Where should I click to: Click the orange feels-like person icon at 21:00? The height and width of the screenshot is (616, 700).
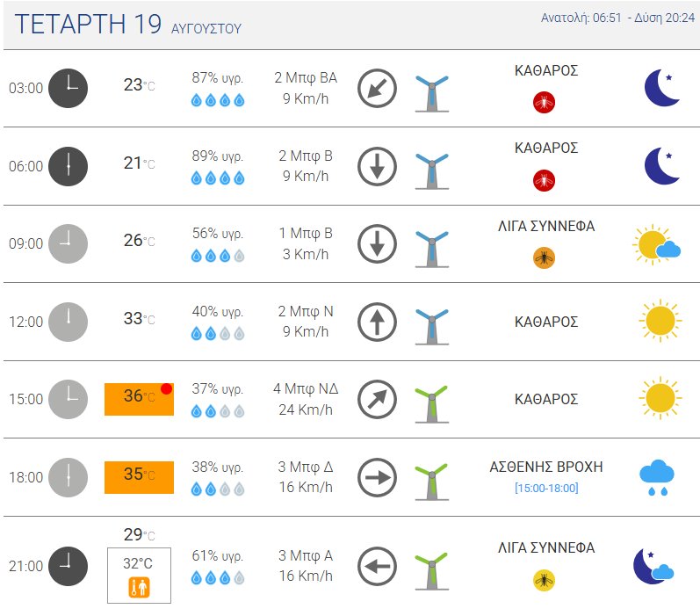[140, 587]
